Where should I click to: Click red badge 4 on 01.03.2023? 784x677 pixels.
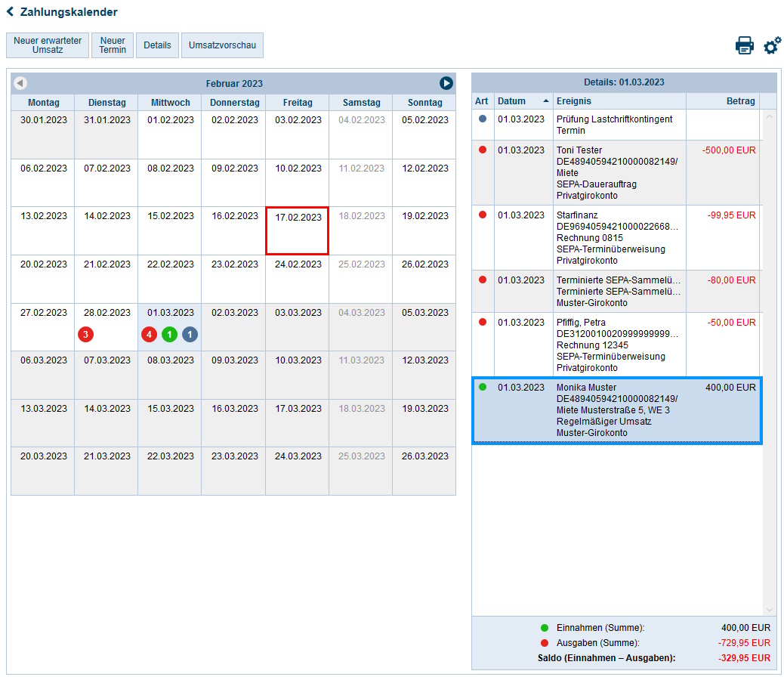[149, 334]
